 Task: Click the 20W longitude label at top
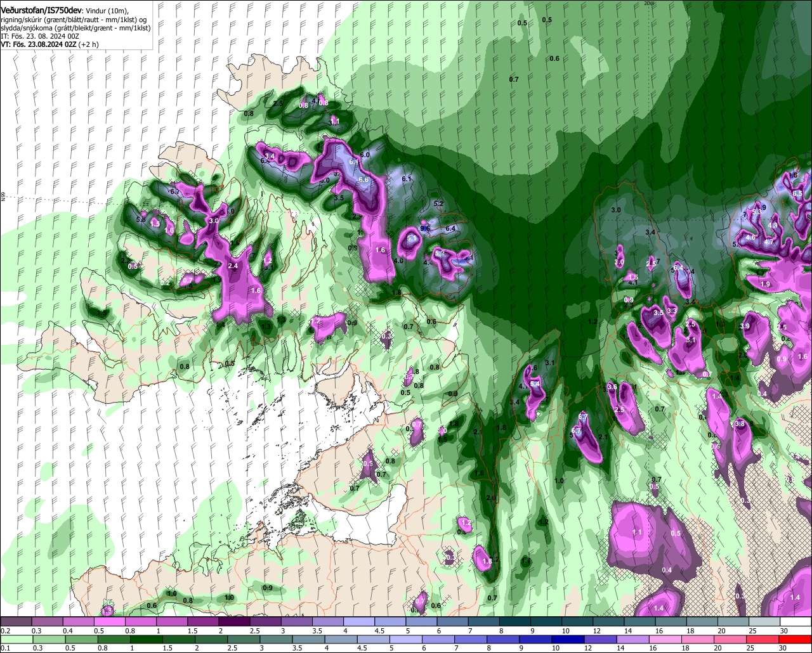point(648,3)
